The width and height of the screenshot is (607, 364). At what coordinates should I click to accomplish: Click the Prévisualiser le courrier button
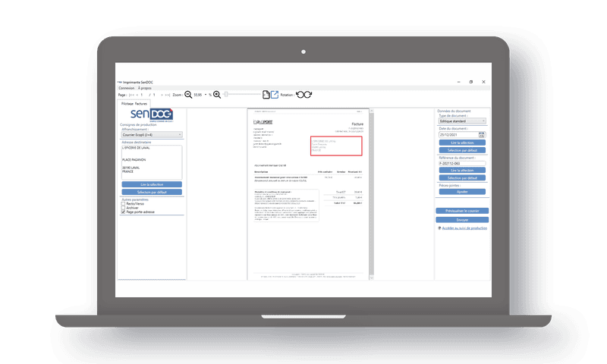(x=462, y=211)
